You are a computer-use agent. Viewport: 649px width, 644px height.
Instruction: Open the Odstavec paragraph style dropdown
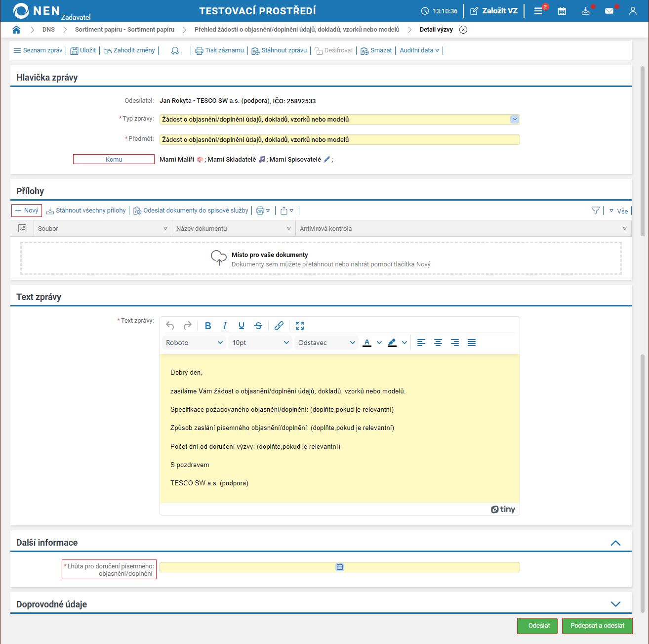pos(326,343)
